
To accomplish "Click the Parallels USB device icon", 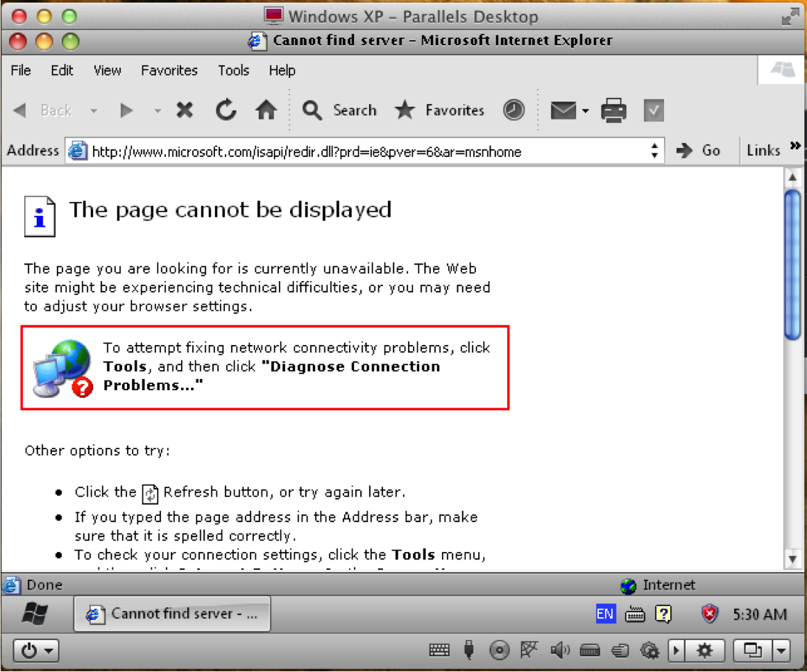I will 468,650.
